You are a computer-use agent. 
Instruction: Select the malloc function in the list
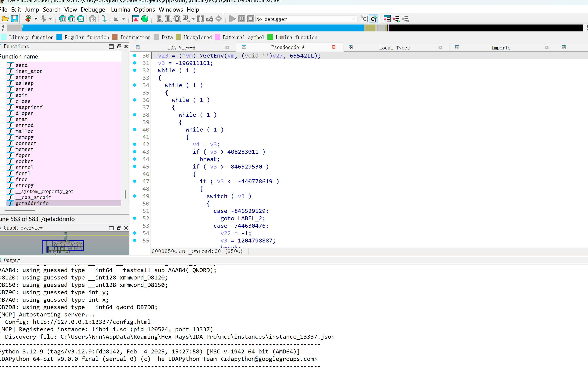tap(24, 131)
